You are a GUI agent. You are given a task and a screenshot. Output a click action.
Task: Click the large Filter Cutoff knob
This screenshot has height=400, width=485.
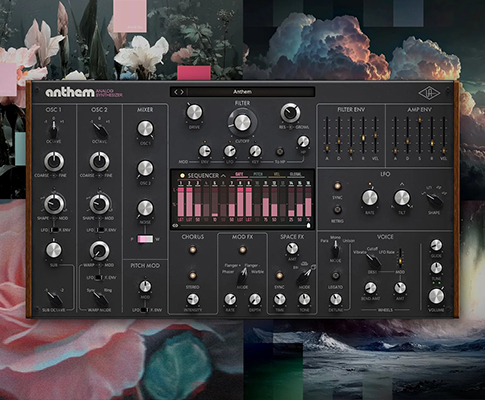pyautogui.click(x=242, y=123)
